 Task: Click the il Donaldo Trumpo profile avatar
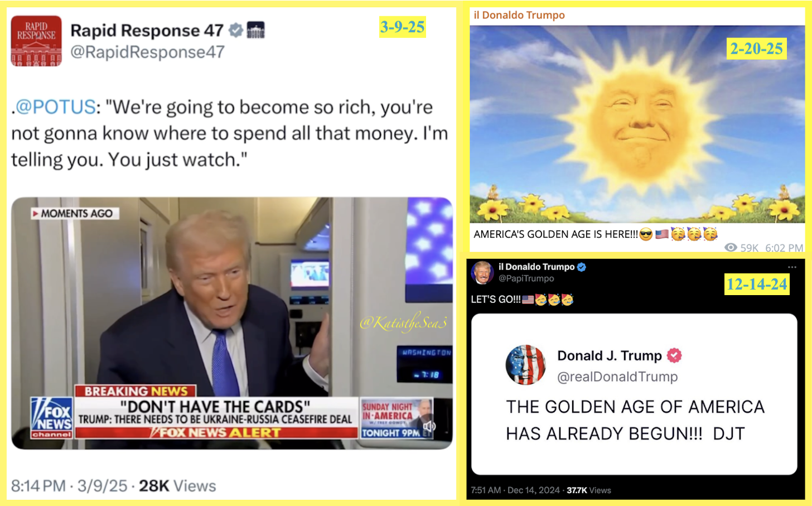click(482, 272)
